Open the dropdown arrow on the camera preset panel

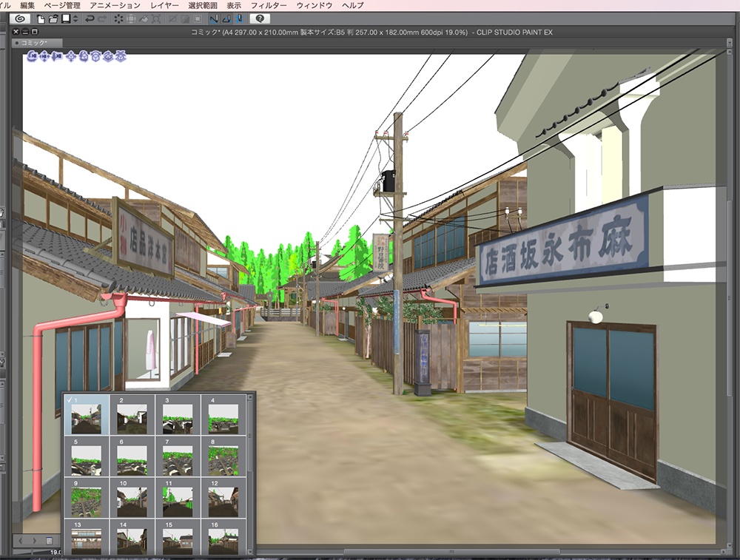tap(250, 551)
